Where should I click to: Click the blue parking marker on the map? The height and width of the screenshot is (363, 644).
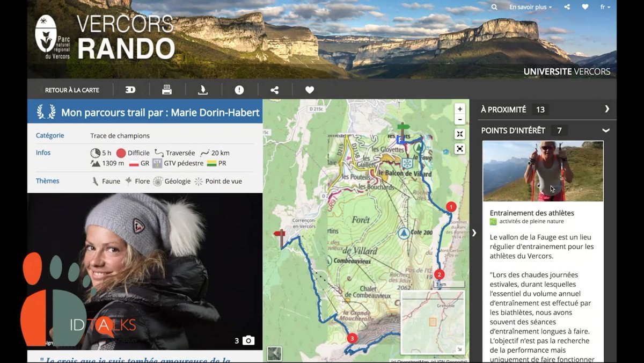400,140
